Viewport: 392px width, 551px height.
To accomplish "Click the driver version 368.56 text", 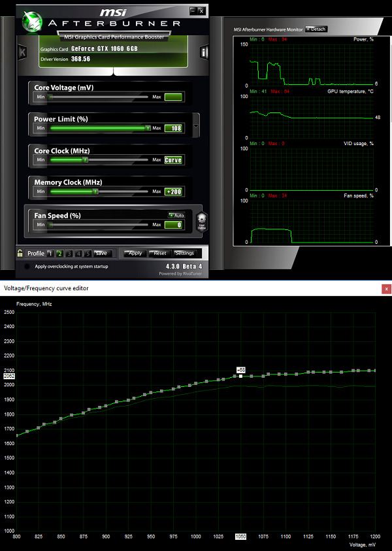I will click(81, 59).
